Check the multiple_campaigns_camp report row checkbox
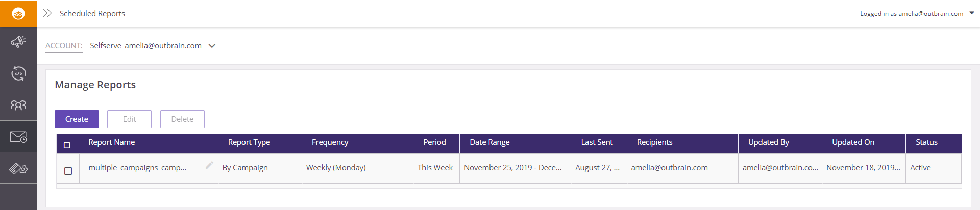The height and width of the screenshot is (210, 980). point(68,171)
